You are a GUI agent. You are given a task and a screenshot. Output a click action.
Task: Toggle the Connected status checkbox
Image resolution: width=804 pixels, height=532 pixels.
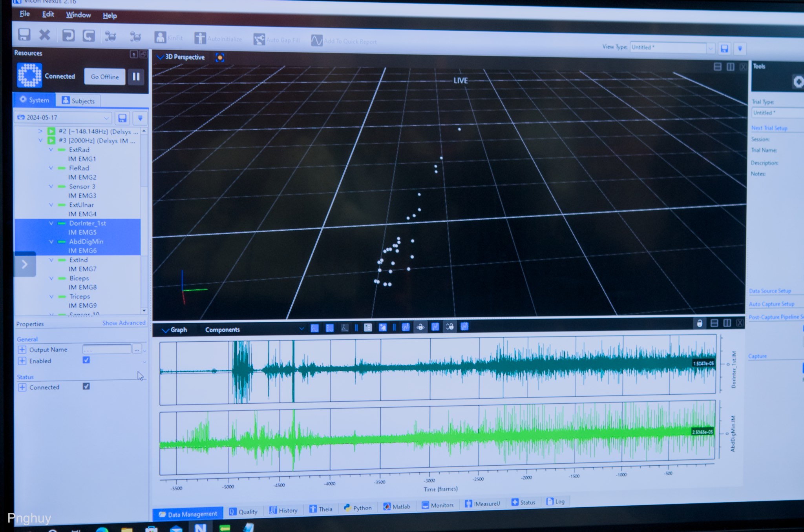click(x=86, y=386)
